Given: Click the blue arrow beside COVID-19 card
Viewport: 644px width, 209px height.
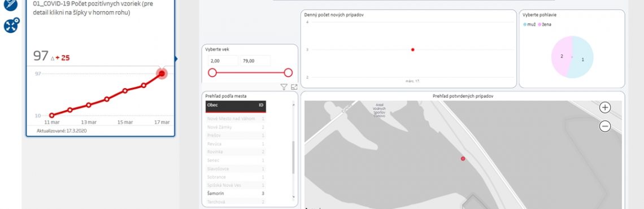Looking at the screenshot, I should (x=176, y=59).
